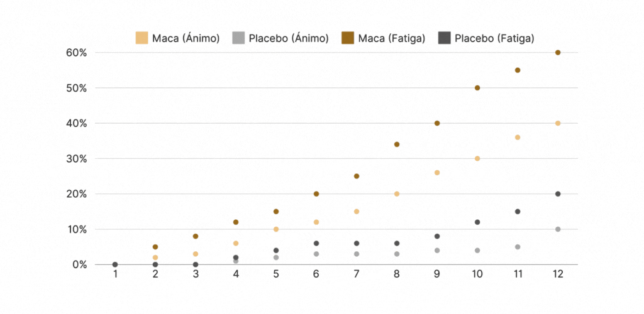Select the Placebo (Fatiga) legend label
The width and height of the screenshot is (644, 314).
click(494, 38)
